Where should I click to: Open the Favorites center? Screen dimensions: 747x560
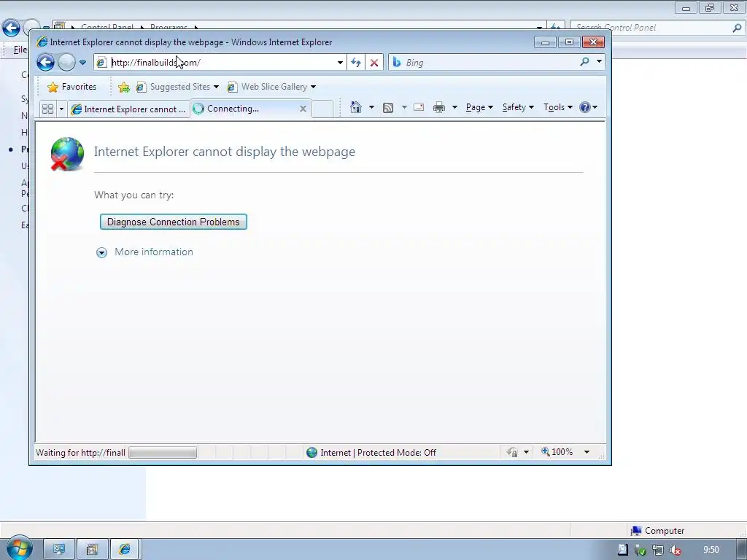tap(72, 87)
